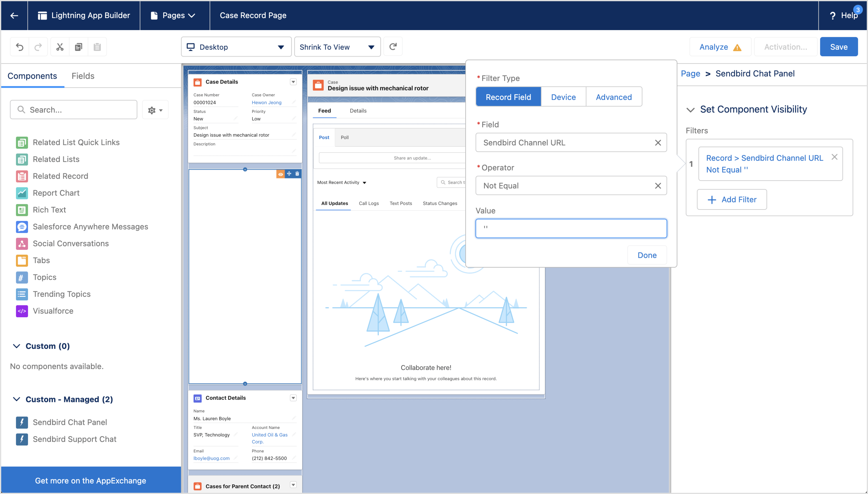Viewport: 868px width, 494px height.
Task: Click the refresh canvas icon
Action: tap(393, 47)
